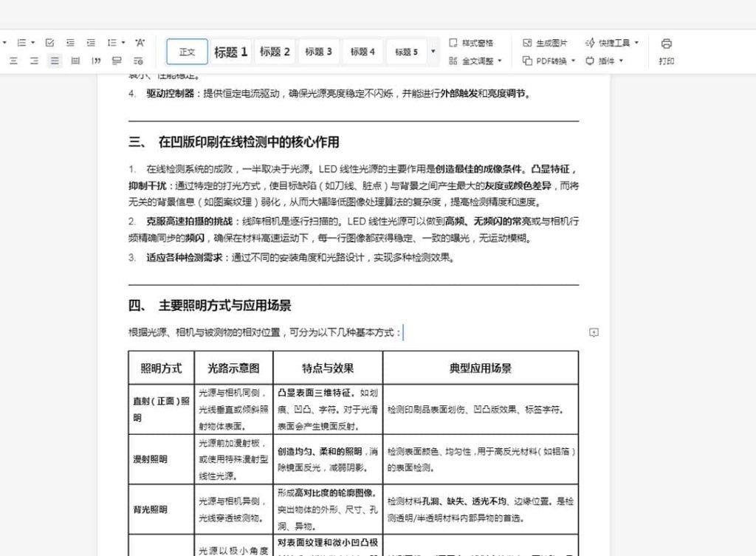Click the 生成图片 image generation icon
This screenshot has height=556, width=756.
pos(527,43)
